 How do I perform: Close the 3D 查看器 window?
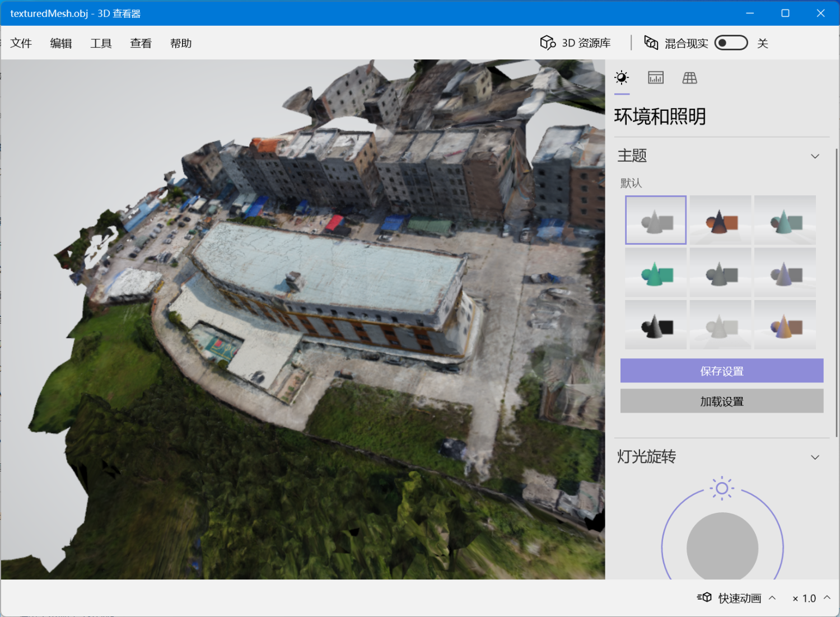click(x=820, y=13)
